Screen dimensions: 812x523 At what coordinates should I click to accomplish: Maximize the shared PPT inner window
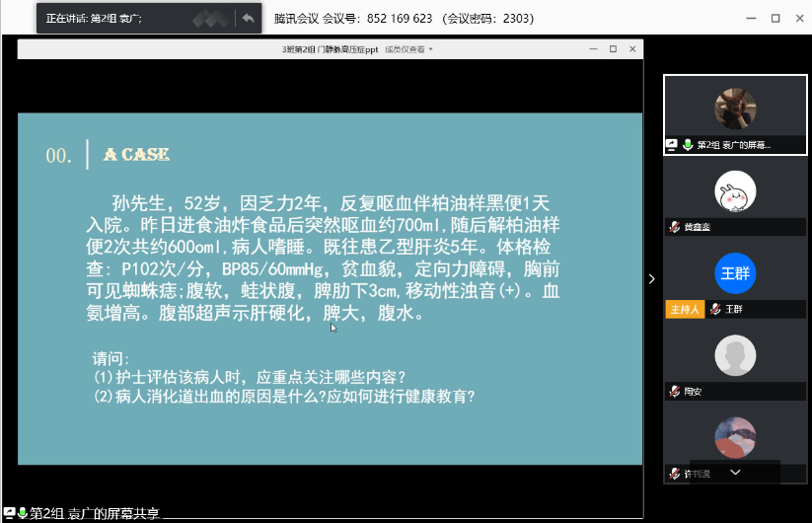613,48
